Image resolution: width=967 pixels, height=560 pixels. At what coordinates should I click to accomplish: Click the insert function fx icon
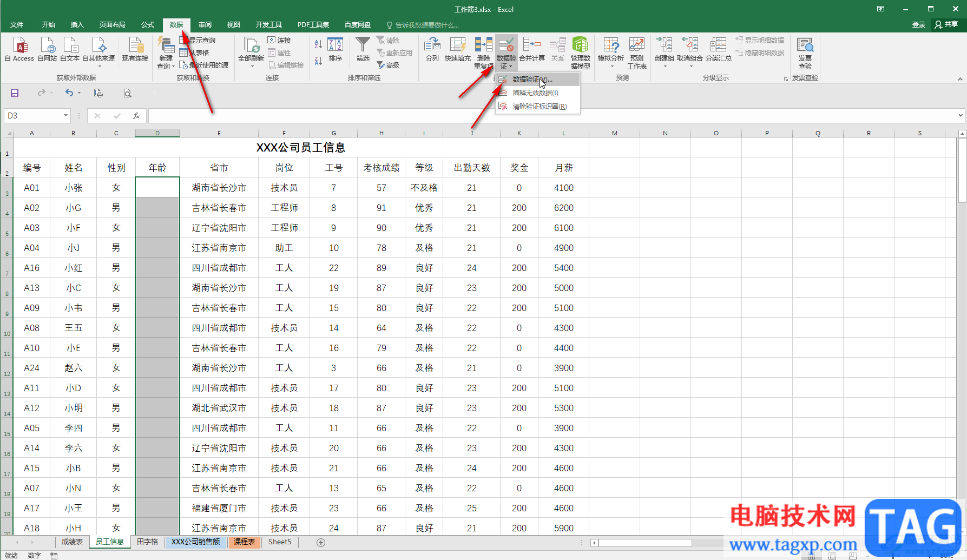tap(136, 115)
